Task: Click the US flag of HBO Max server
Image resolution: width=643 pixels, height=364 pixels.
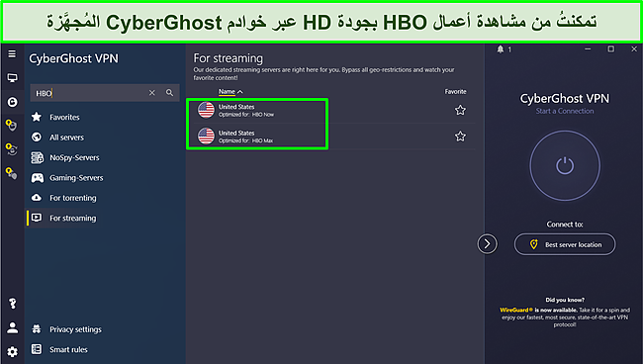Action: pos(206,136)
